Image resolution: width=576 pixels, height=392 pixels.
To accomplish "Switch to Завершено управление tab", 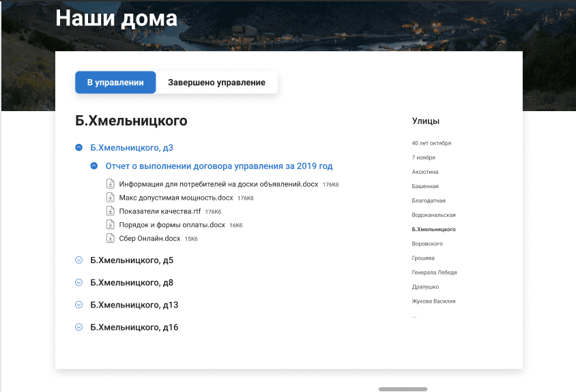I will 216,82.
